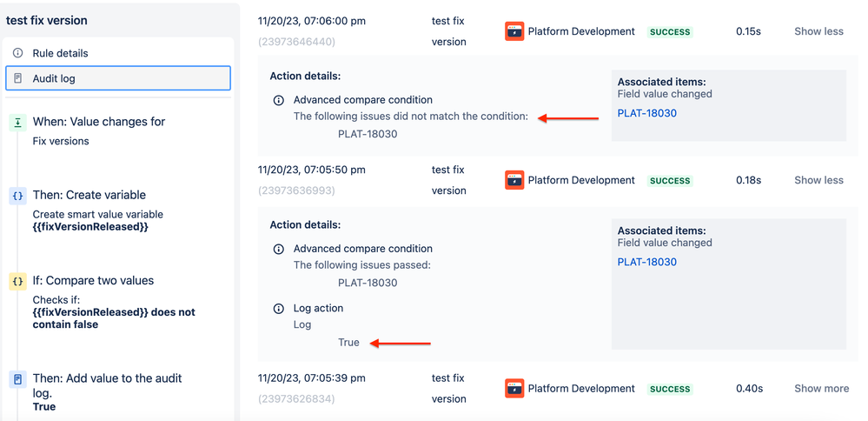Viewport: 868px width, 421px height.
Task: Open the Audit log tab
Action: point(118,78)
